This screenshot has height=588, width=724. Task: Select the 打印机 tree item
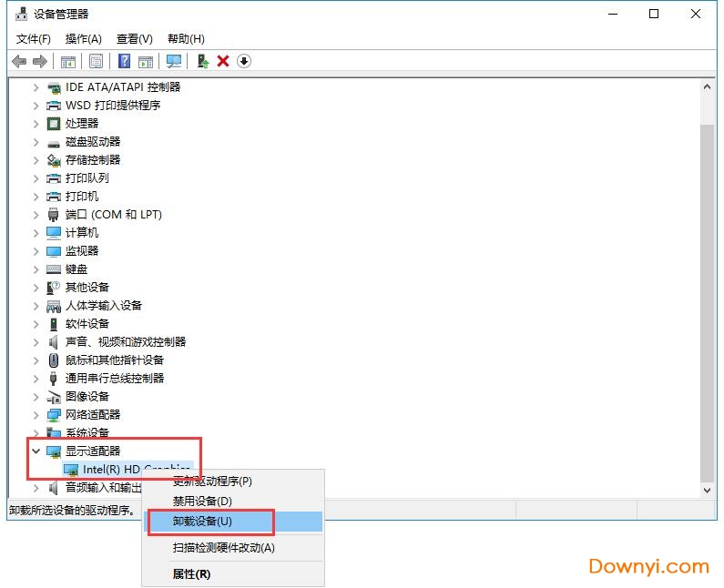click(82, 197)
